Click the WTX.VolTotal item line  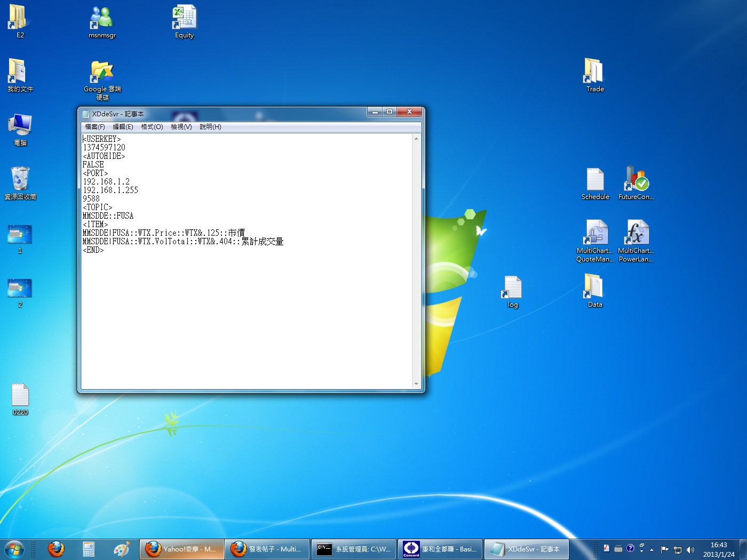(x=183, y=242)
